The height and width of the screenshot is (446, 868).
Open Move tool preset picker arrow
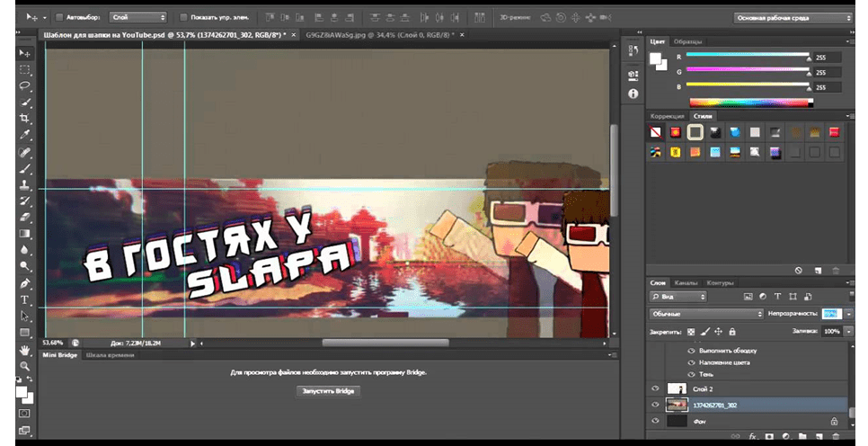pyautogui.click(x=45, y=18)
